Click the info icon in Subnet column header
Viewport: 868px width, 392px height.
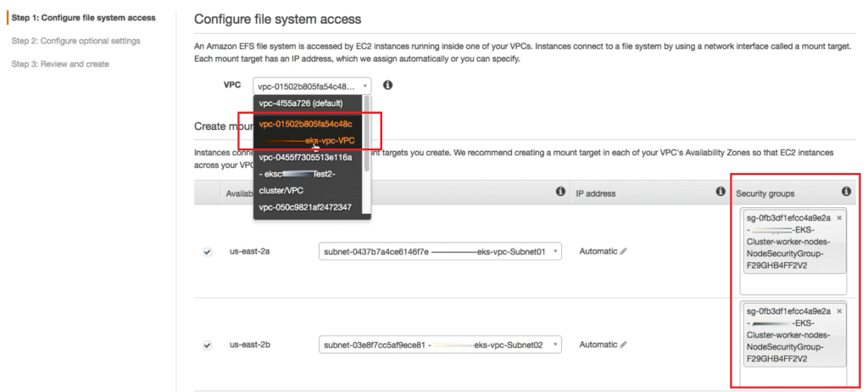coord(560,191)
